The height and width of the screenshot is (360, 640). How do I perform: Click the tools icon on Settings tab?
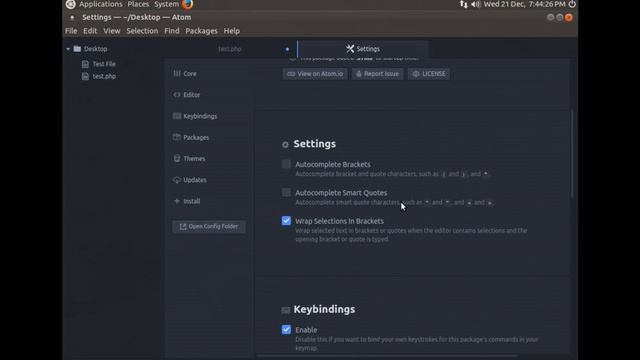350,49
